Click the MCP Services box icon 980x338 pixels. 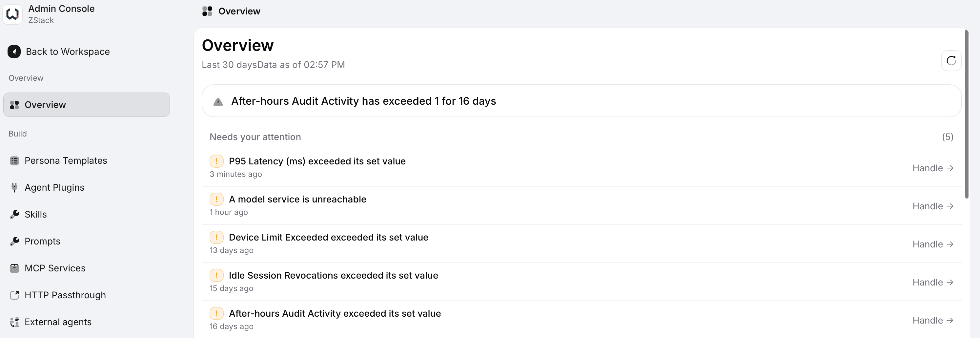[14, 268]
